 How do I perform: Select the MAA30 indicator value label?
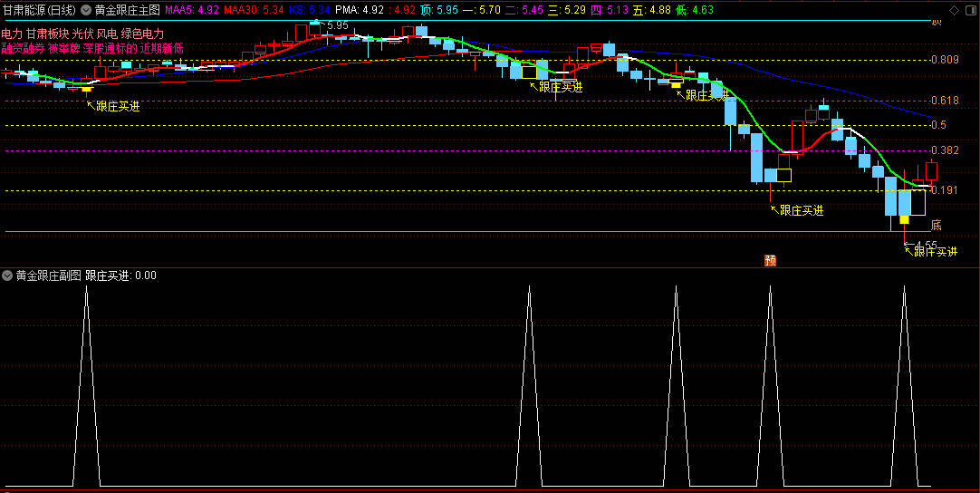(x=254, y=10)
